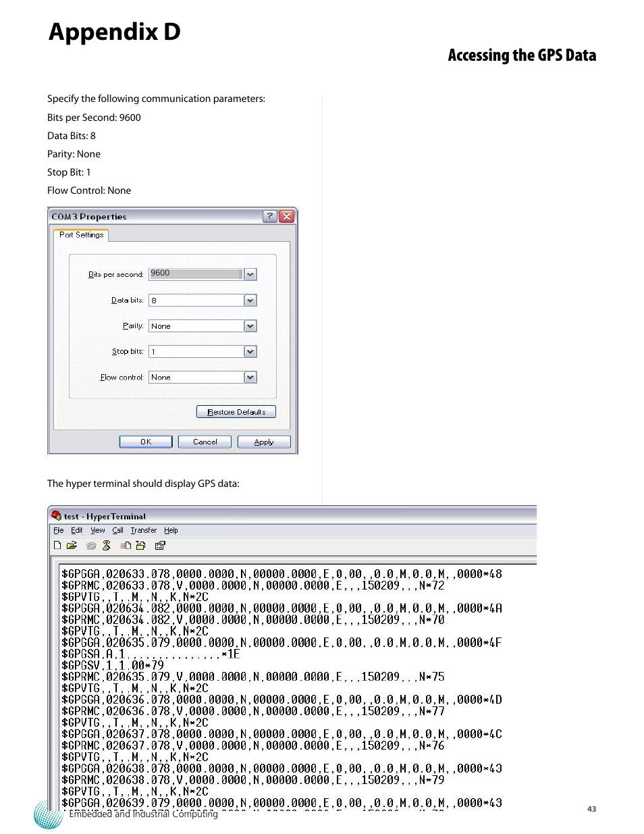This screenshot has width=644, height=834.
Task: Click the New connection icon in HyperTerminal toolbar
Action: coord(57,546)
